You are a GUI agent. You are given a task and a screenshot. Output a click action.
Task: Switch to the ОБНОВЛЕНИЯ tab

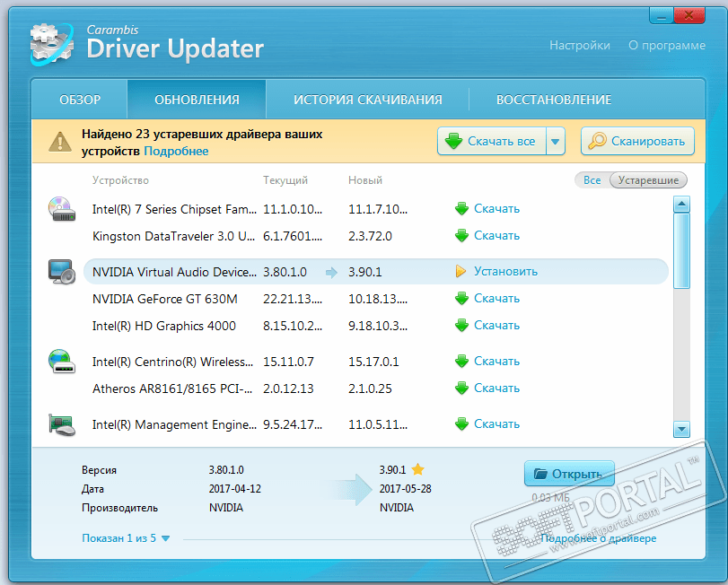point(197,100)
